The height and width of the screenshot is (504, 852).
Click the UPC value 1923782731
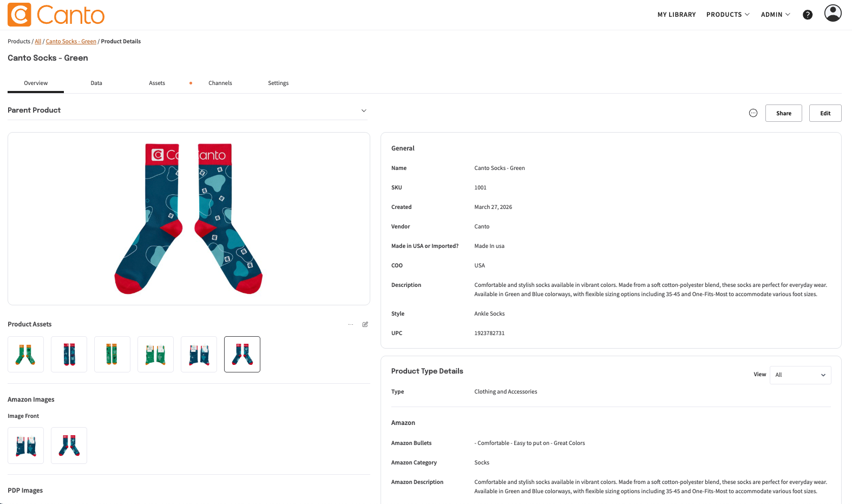(489, 333)
